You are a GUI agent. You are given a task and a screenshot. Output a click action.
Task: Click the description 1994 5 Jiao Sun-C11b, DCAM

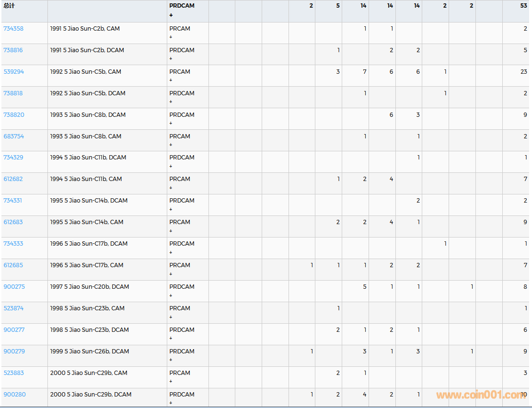coord(88,158)
